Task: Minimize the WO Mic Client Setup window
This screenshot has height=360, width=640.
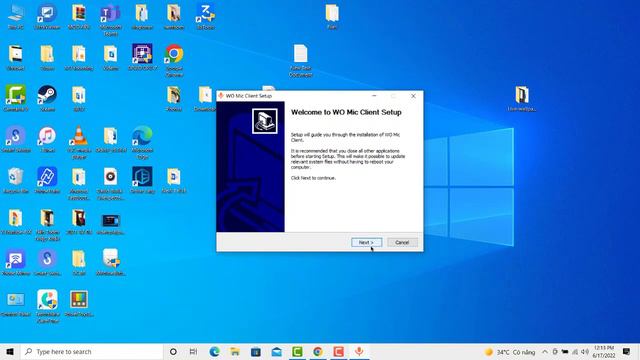Action: pyautogui.click(x=374, y=96)
